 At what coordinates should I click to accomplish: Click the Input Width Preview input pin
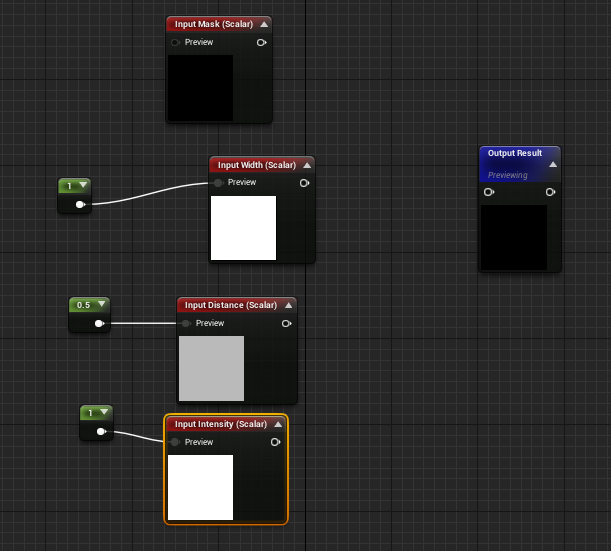pyautogui.click(x=218, y=182)
